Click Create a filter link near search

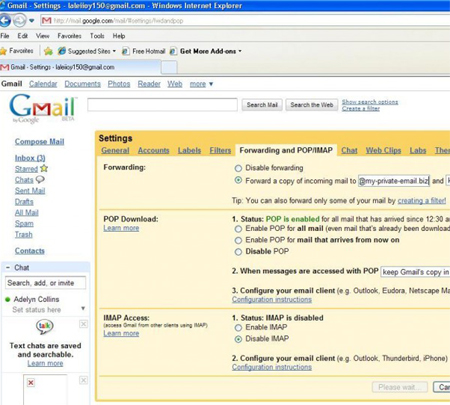[x=361, y=108]
